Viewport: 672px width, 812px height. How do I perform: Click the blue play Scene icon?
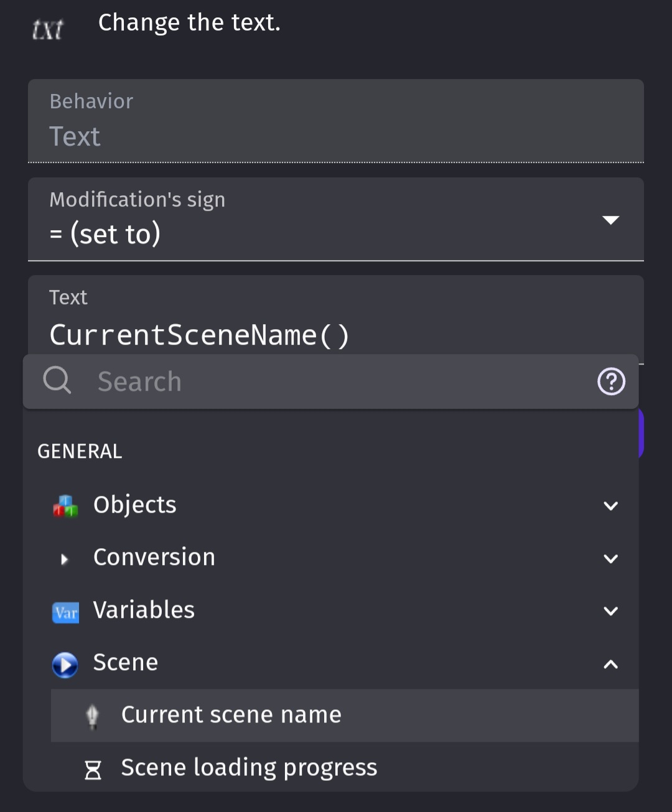click(x=65, y=665)
